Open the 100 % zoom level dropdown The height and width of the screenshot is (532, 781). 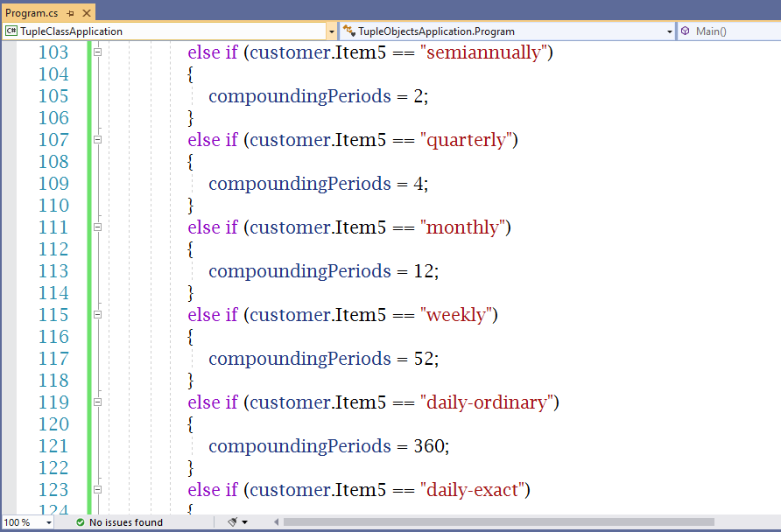coord(46,522)
